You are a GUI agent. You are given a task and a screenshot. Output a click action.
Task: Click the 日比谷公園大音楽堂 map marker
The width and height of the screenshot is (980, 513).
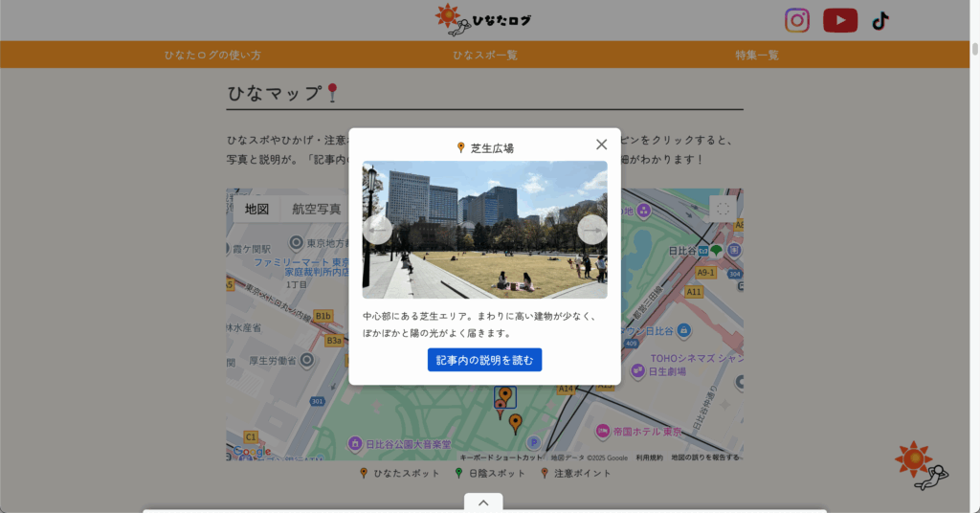[x=355, y=444]
